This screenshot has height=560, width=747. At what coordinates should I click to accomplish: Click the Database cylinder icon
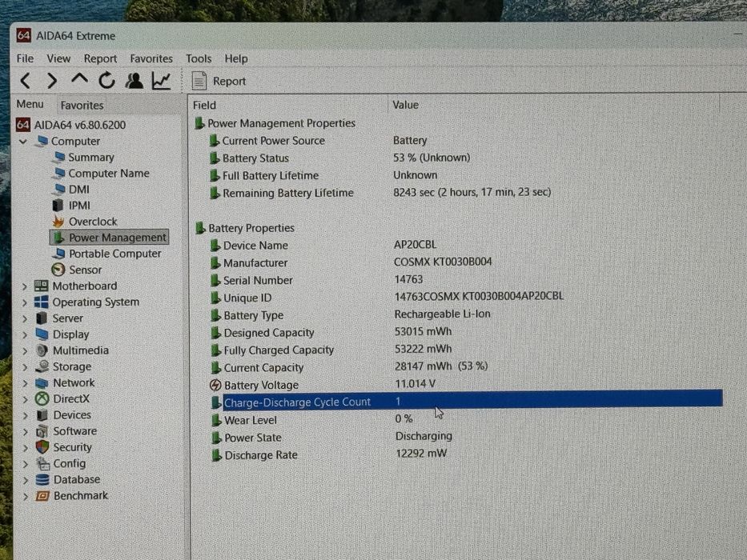point(42,479)
